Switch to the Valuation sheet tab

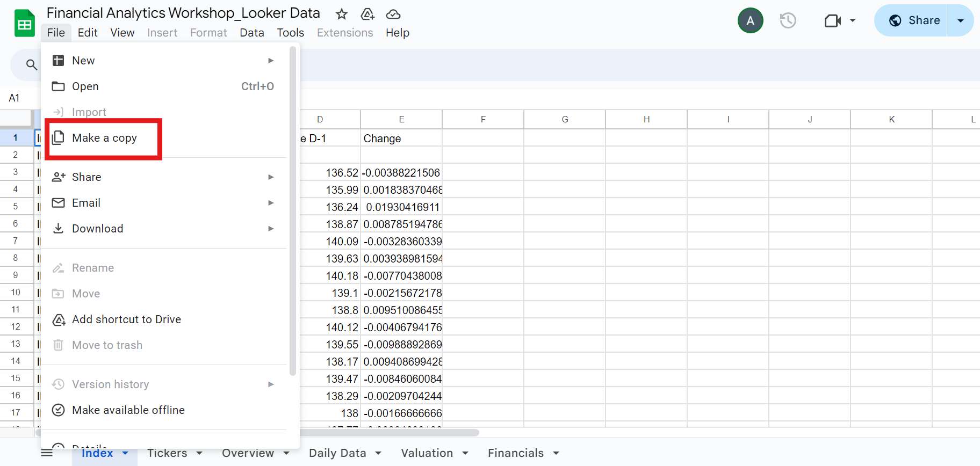(x=427, y=453)
